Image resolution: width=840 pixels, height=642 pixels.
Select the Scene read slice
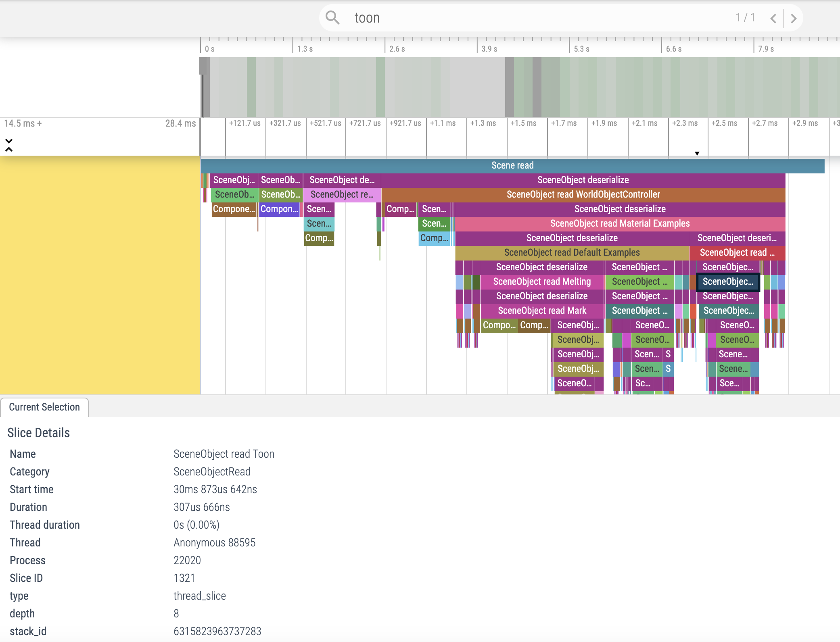pyautogui.click(x=512, y=165)
